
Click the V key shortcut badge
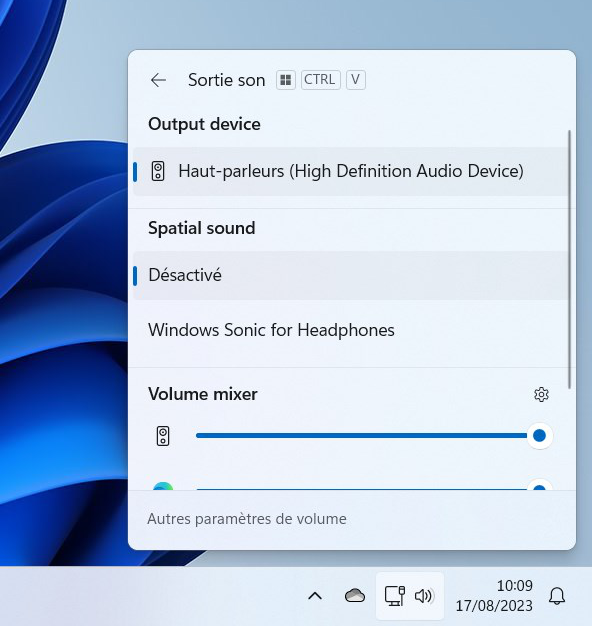point(356,80)
